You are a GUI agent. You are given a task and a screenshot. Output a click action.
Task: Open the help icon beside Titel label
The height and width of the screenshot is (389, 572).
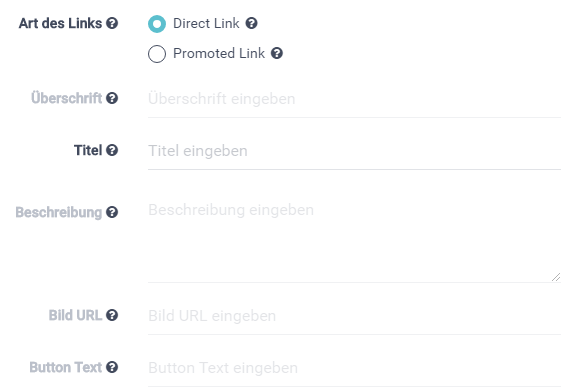point(112,150)
